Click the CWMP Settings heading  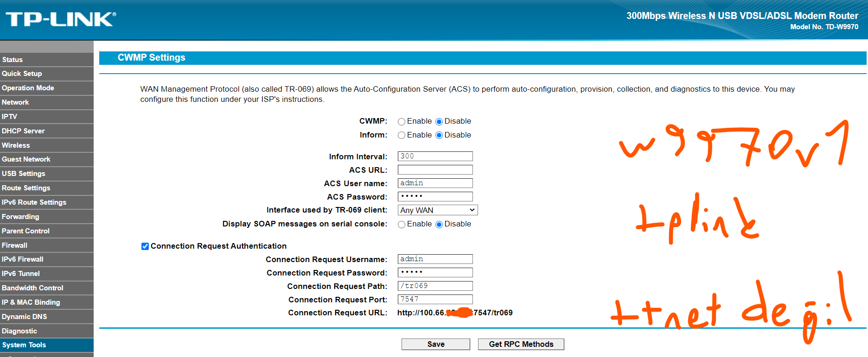click(x=151, y=57)
